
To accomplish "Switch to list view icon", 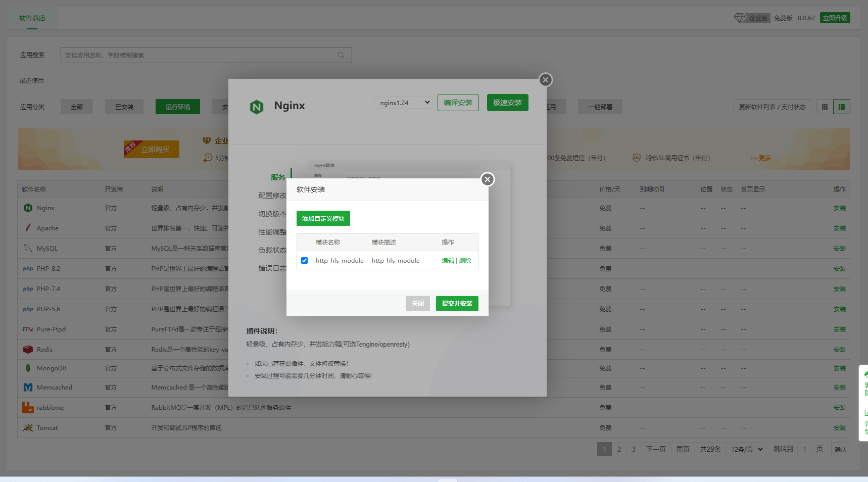I will [841, 107].
